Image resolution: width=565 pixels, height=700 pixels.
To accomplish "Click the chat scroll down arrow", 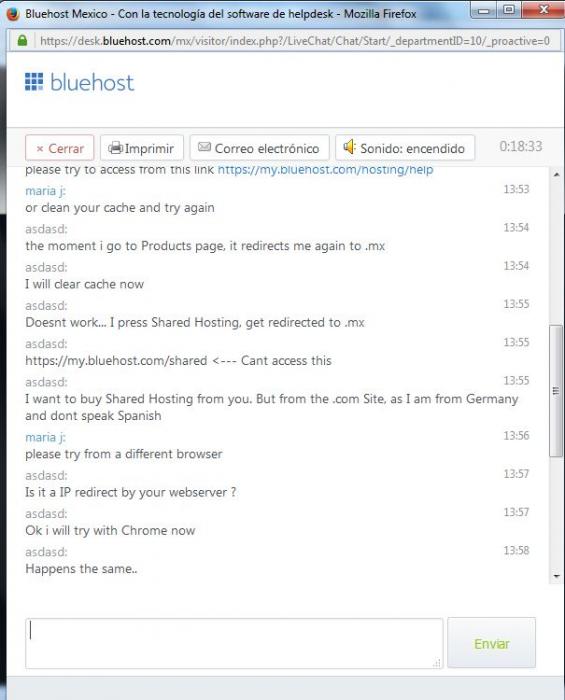I will coord(556,576).
